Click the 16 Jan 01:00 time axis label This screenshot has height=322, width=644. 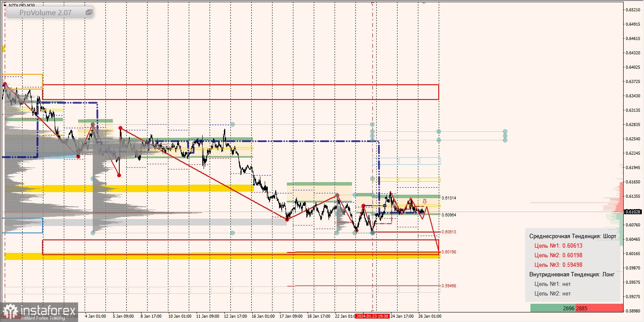click(263, 316)
